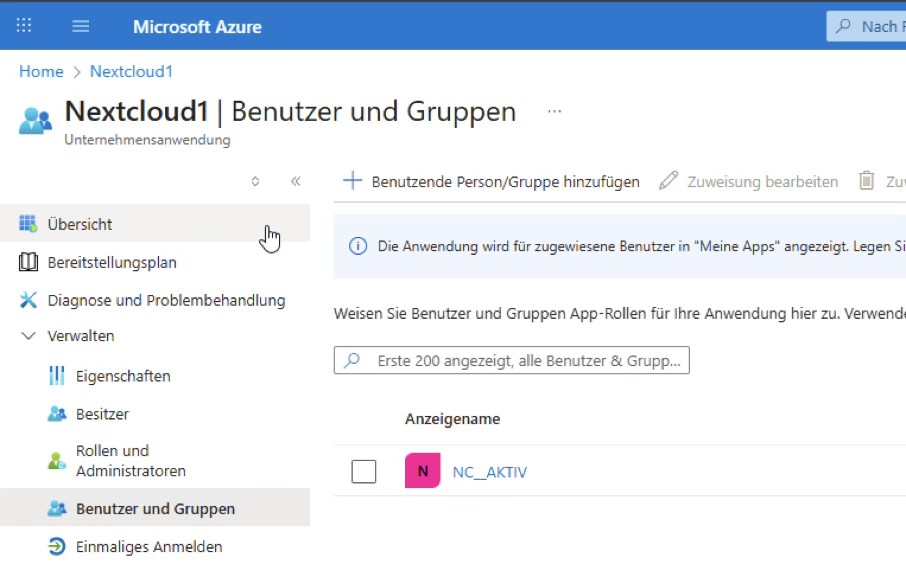
Task: Open more options ellipsis next to title
Action: [x=554, y=111]
